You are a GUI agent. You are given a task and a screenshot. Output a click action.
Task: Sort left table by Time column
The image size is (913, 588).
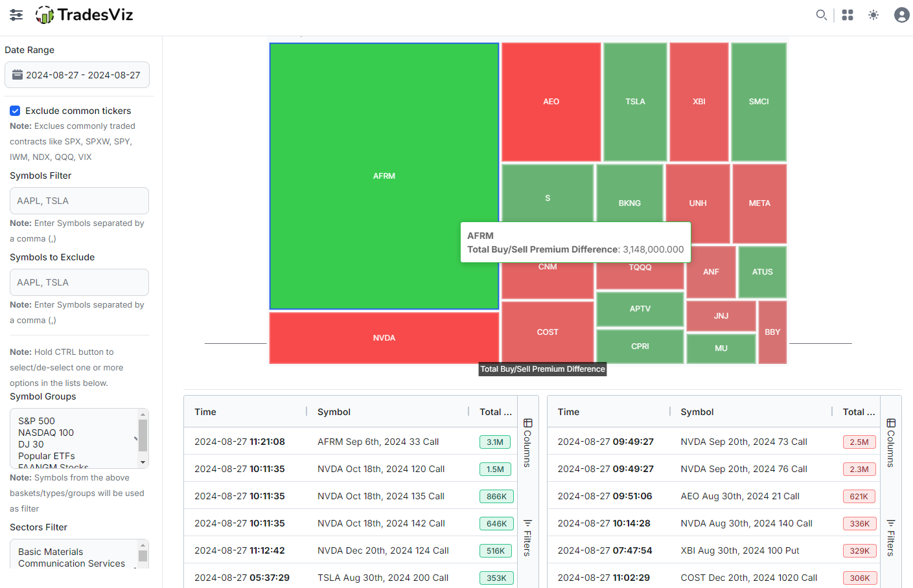coord(205,412)
